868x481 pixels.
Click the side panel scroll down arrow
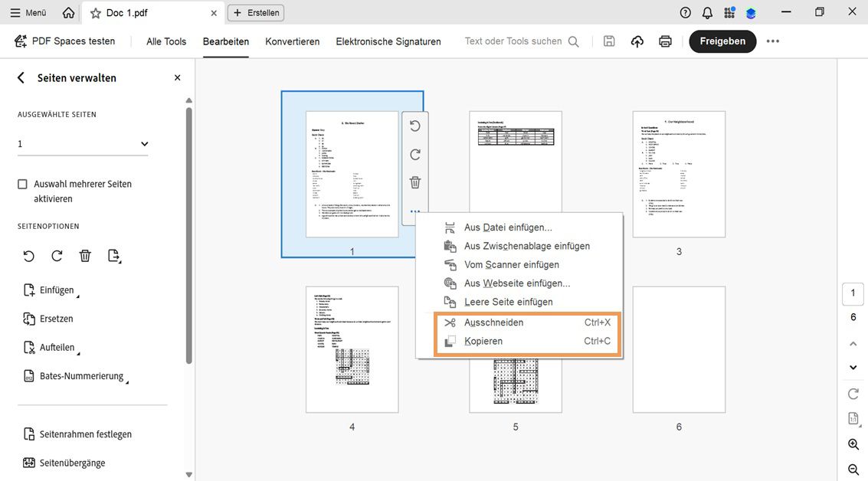pyautogui.click(x=188, y=474)
